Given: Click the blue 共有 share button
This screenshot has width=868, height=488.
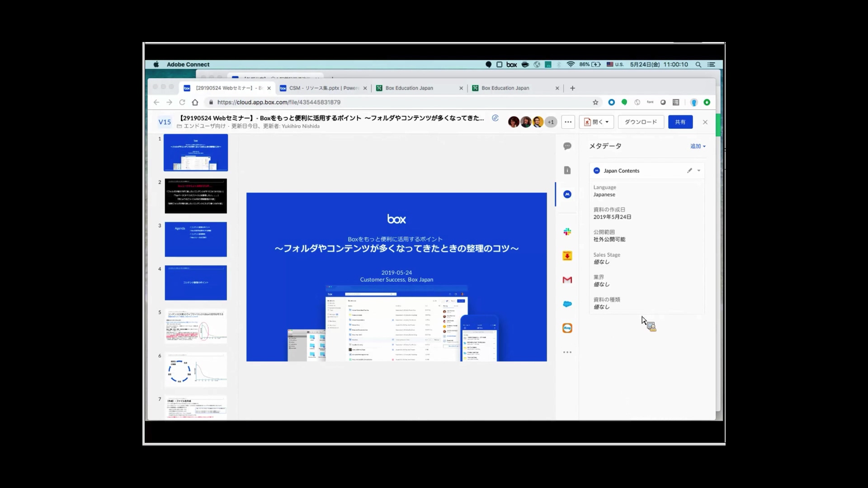Looking at the screenshot, I should 680,122.
